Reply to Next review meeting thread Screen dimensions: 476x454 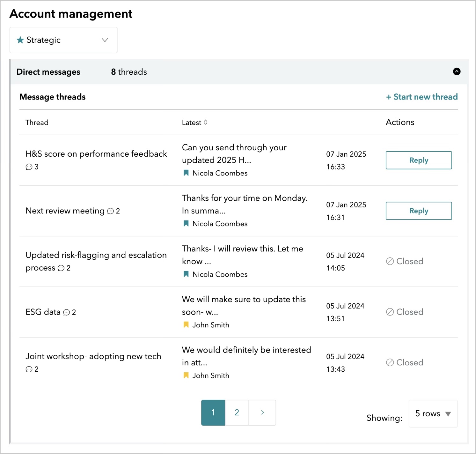click(x=419, y=211)
